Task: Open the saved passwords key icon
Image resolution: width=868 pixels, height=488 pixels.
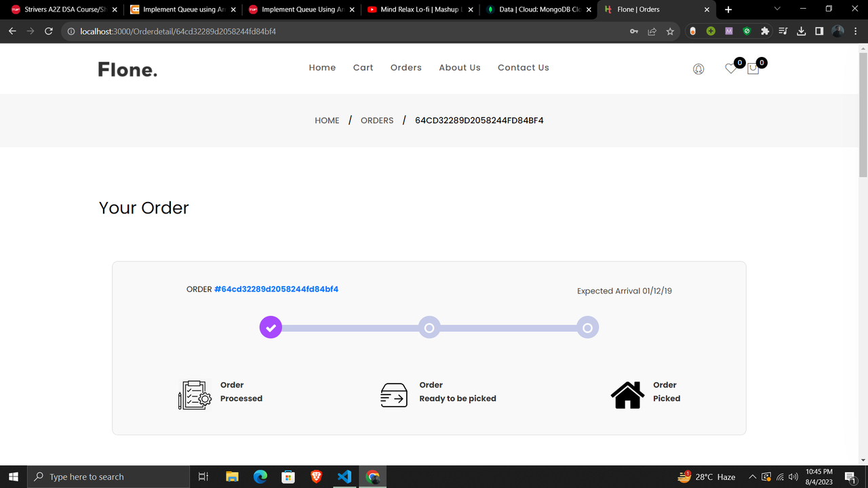Action: click(x=634, y=31)
